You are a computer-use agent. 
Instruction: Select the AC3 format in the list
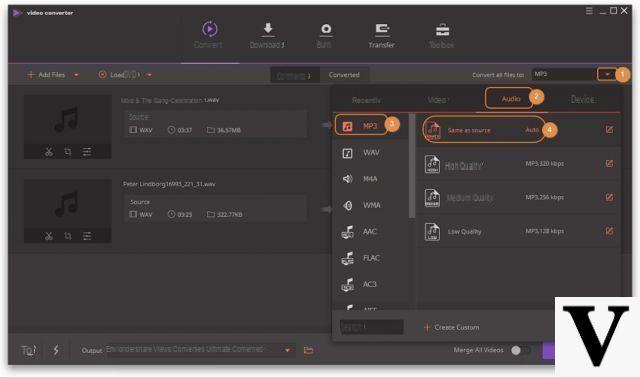(x=371, y=284)
